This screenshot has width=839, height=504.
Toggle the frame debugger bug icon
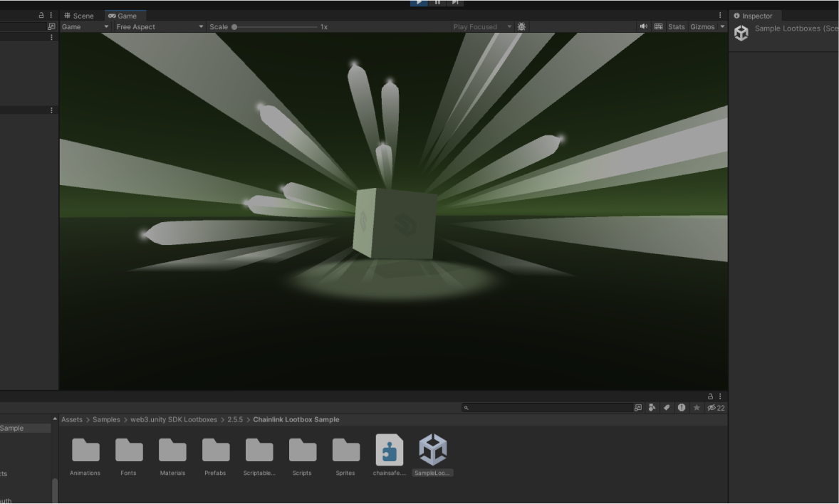521,27
